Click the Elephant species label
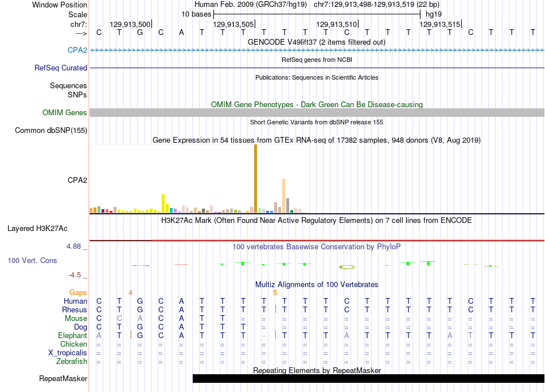Screen dimensions: 545x392 pyautogui.click(x=72, y=336)
